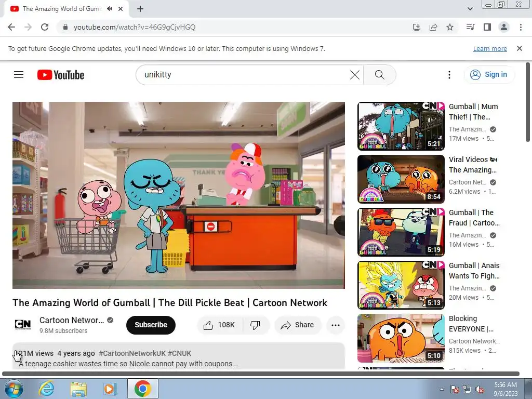
Task: Open Gumball Mum Thief thumbnail
Action: click(x=401, y=126)
